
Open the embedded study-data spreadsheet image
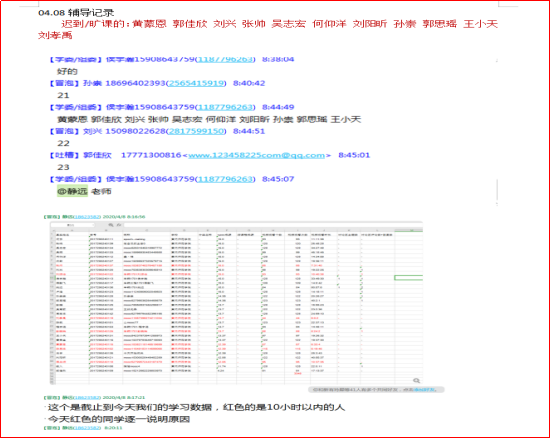point(236,303)
